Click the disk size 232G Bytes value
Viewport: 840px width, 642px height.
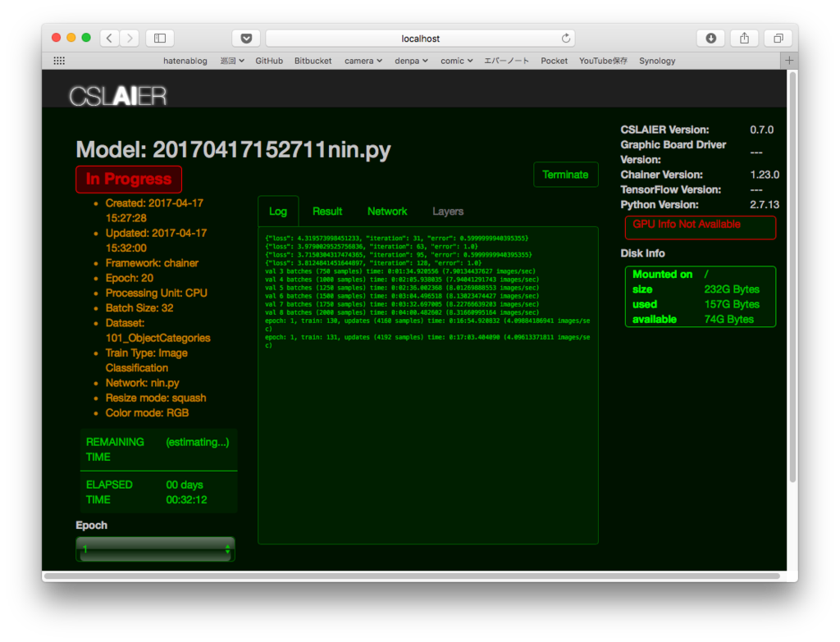[x=731, y=289]
